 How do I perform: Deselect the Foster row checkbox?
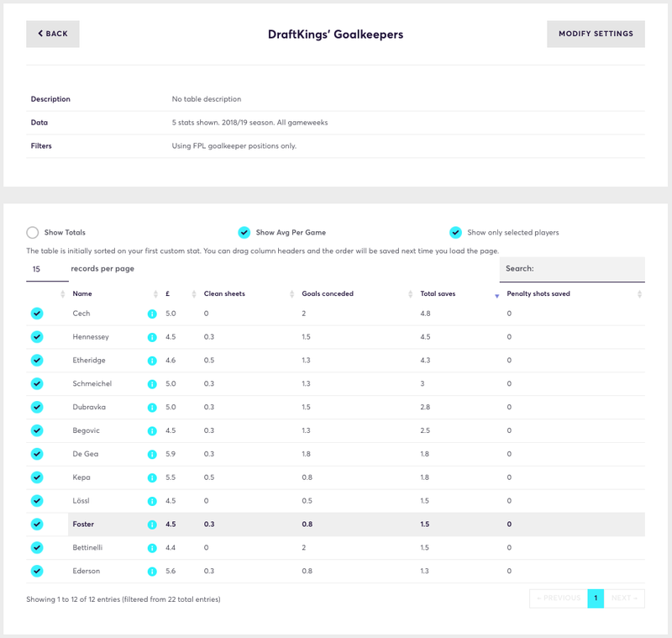pos(37,524)
